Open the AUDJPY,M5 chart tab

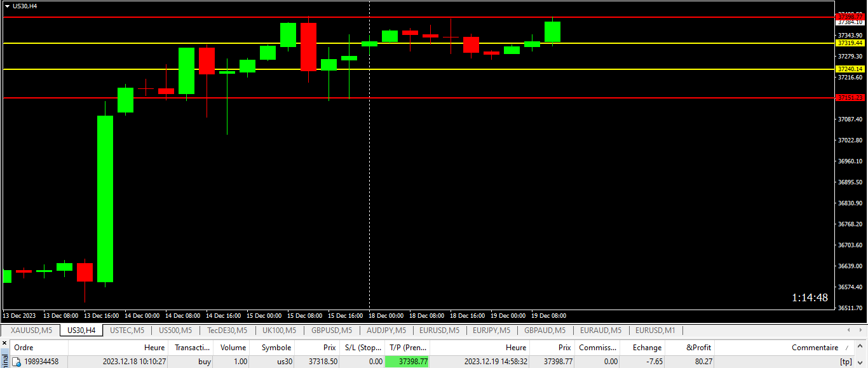[x=386, y=330]
